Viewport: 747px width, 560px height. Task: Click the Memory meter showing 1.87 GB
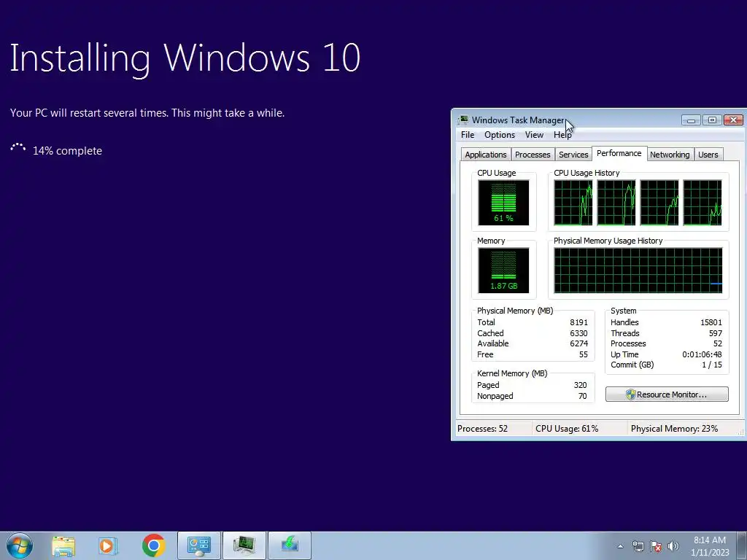503,270
